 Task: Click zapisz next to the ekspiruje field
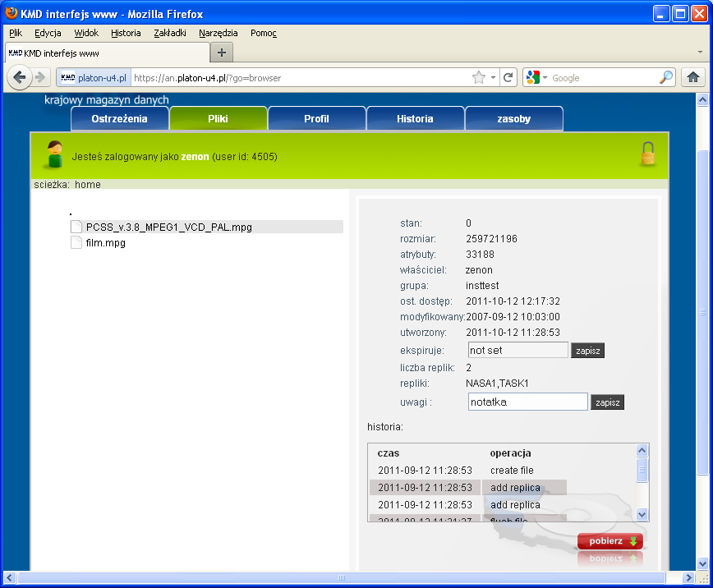point(587,351)
